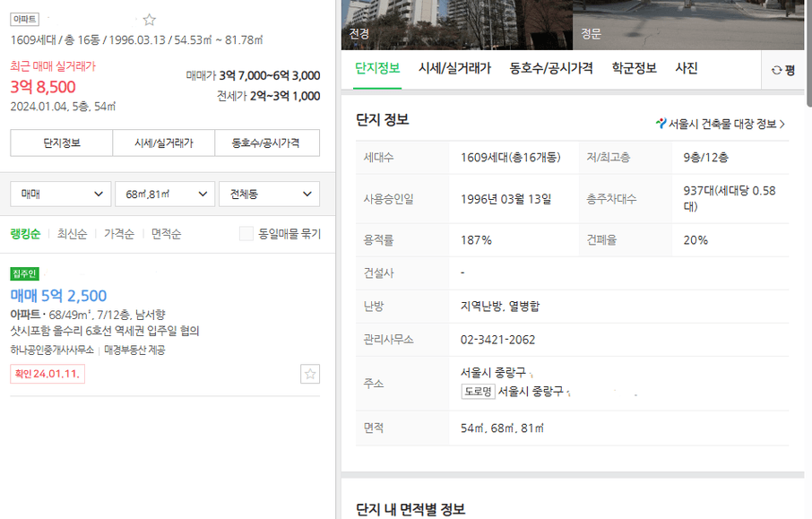
Task: Sort listings by 가격순
Action: point(119,234)
